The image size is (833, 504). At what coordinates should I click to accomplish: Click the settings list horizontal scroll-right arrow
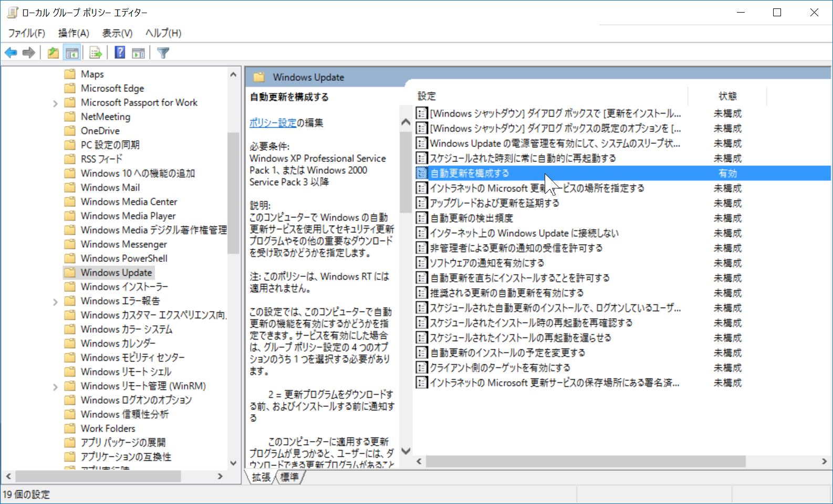pyautogui.click(x=824, y=461)
